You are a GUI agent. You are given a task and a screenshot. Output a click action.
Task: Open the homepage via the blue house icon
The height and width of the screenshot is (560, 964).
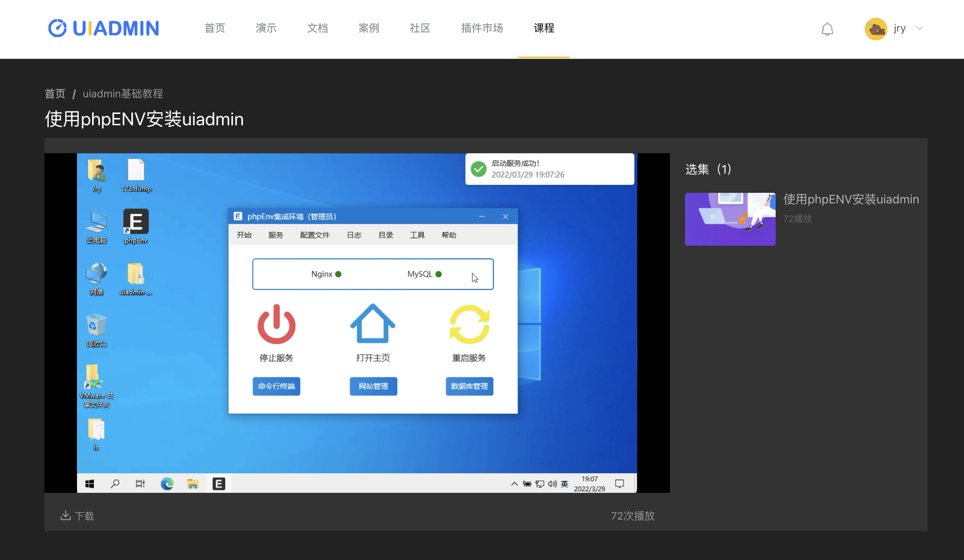pyautogui.click(x=373, y=325)
